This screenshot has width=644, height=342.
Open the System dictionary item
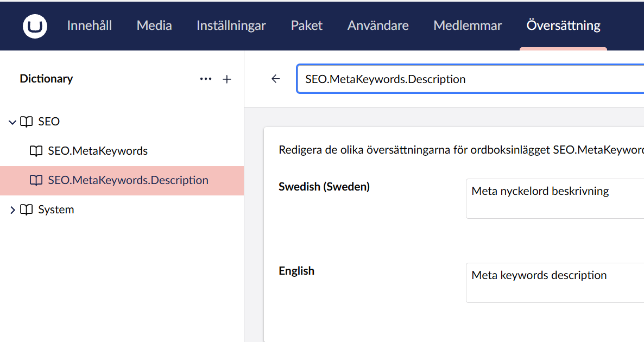coord(56,210)
